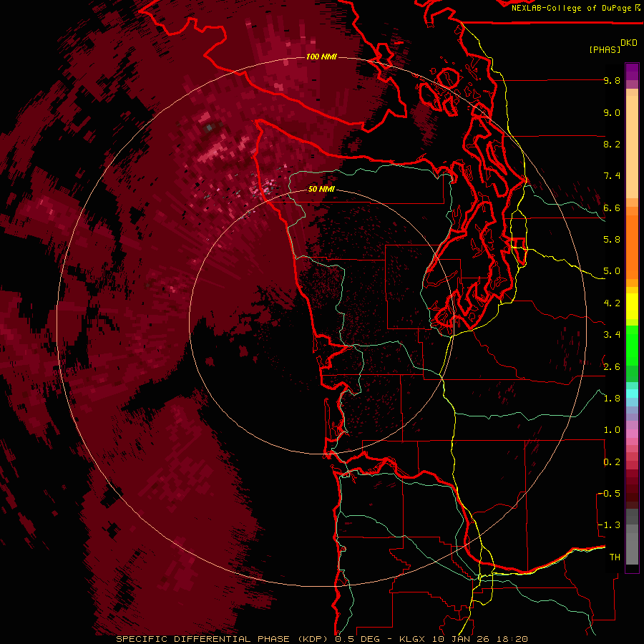Click the 4.2 value on the color scale
Viewport: 644px width, 644px height.
click(x=612, y=303)
